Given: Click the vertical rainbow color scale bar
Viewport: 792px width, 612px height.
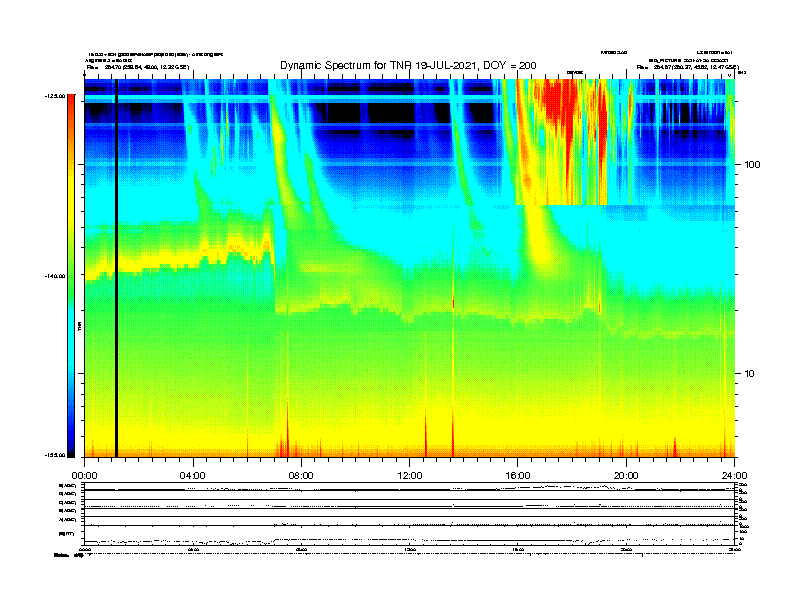Looking at the screenshot, I should point(71,276).
